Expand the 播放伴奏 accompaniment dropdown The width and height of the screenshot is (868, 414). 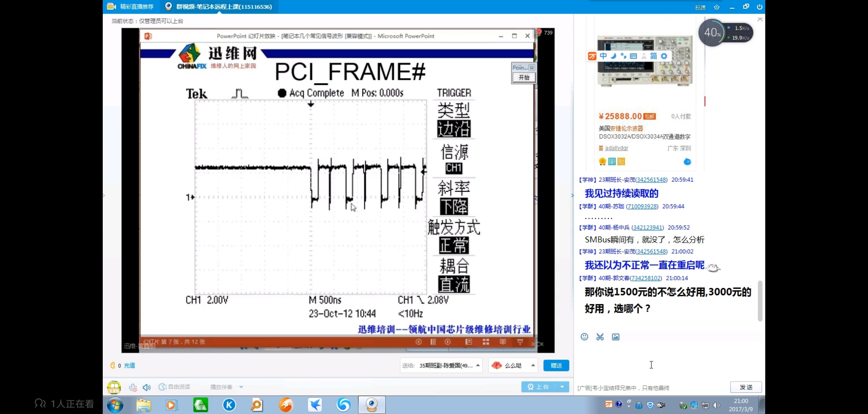click(241, 387)
